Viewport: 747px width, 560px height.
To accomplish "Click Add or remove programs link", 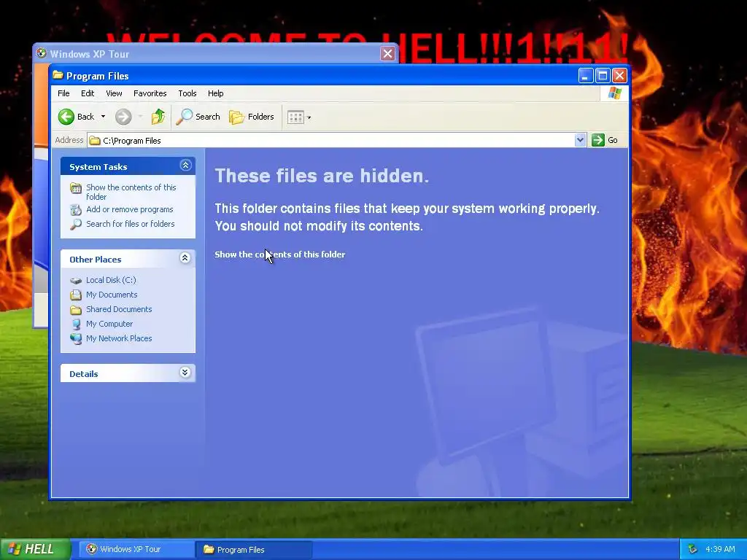I will point(130,209).
